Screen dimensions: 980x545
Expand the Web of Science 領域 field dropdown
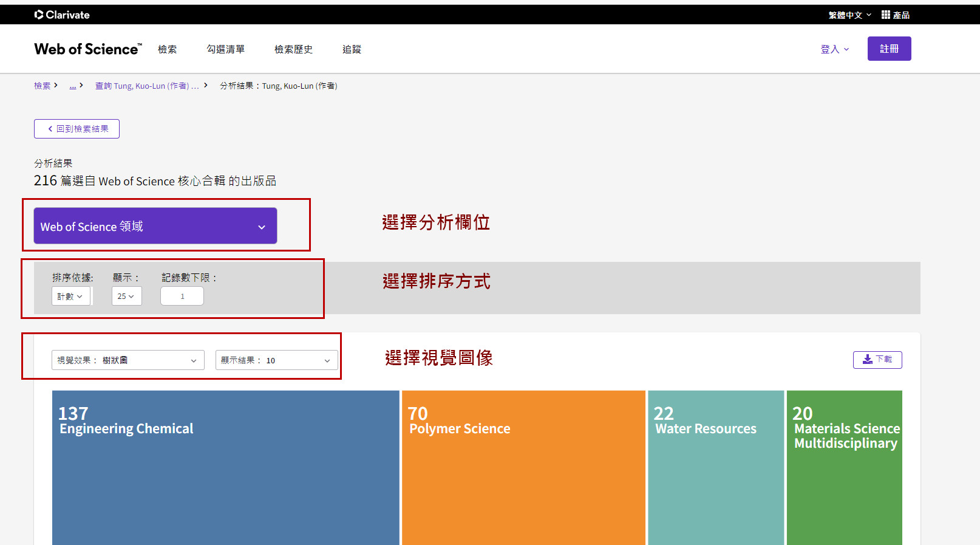click(x=155, y=226)
